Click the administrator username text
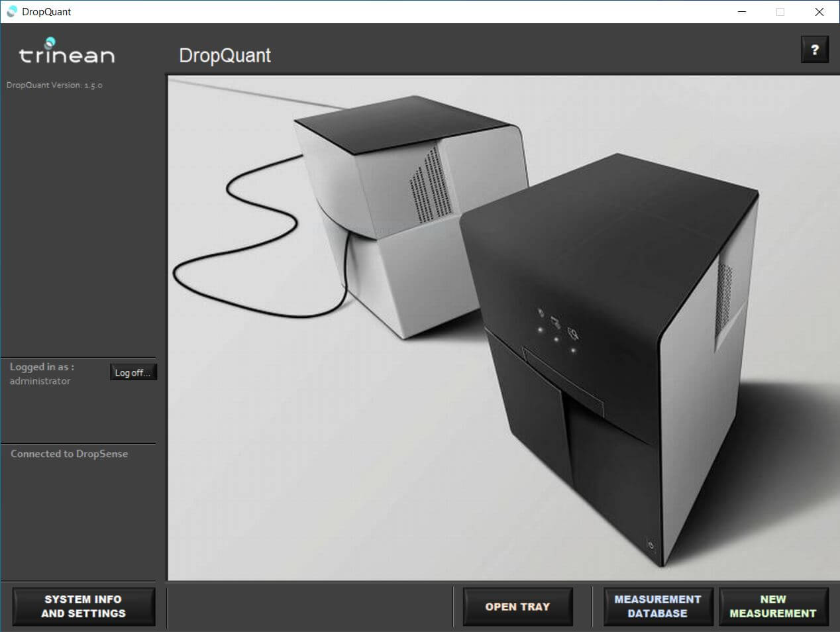Screen dimensions: 840x632 click(40, 381)
